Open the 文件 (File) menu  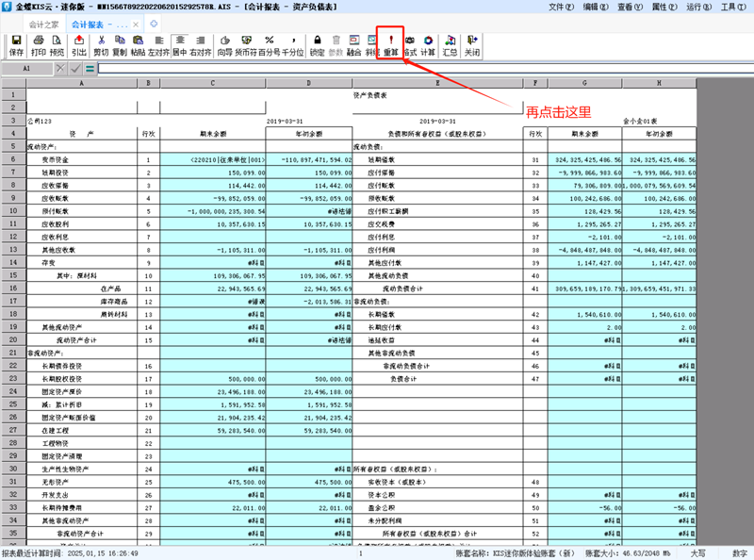pos(590,7)
